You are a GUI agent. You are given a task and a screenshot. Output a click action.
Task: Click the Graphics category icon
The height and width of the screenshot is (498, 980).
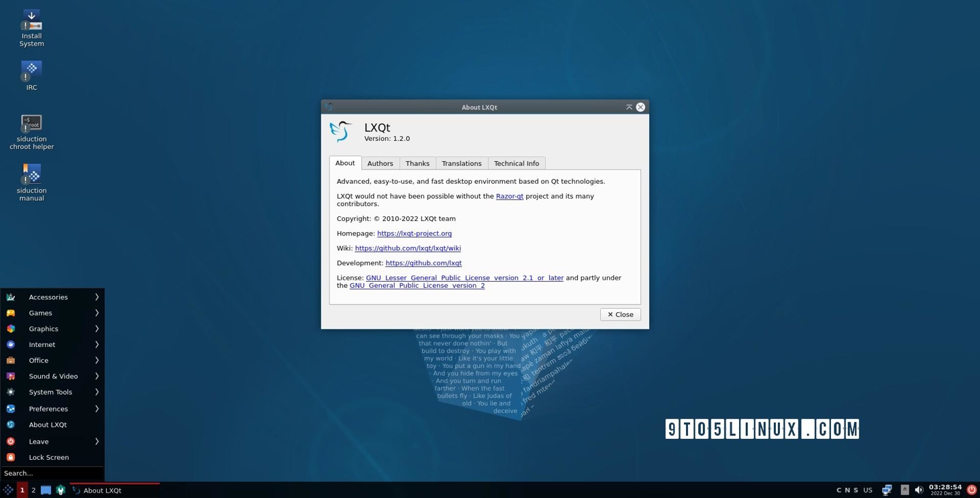click(x=11, y=329)
